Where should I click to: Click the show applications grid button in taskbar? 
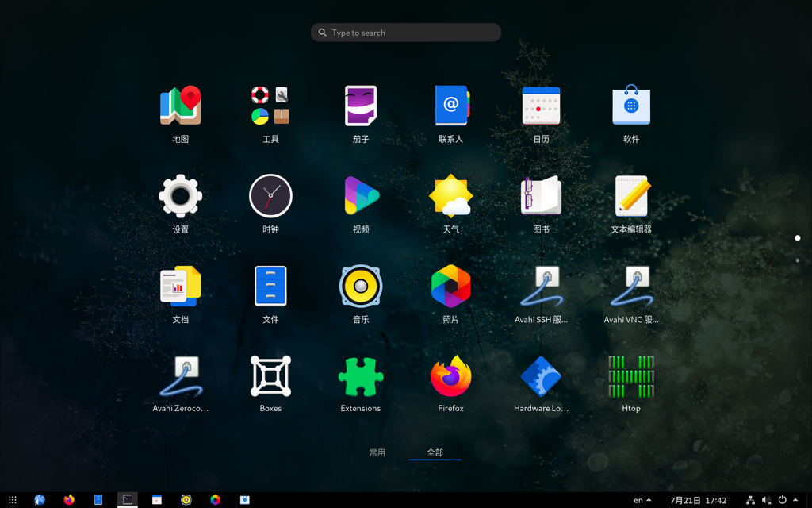[13, 500]
